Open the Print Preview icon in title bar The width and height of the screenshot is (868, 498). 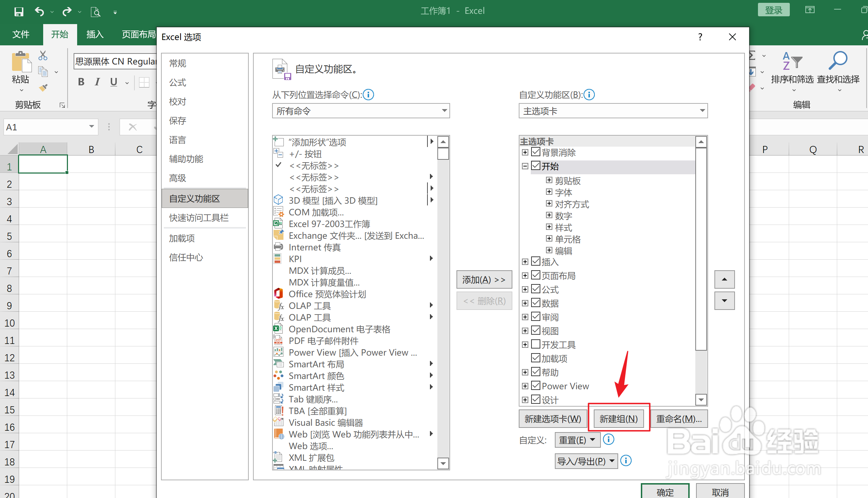(95, 12)
